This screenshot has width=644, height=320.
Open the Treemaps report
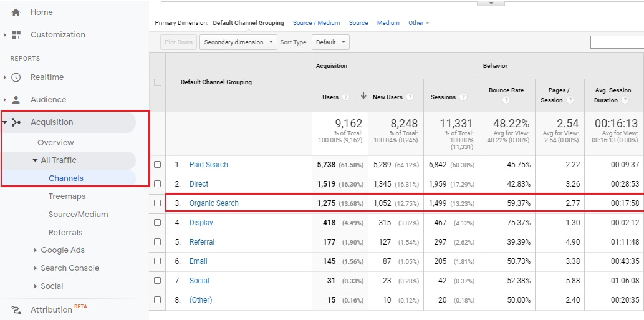coord(67,196)
